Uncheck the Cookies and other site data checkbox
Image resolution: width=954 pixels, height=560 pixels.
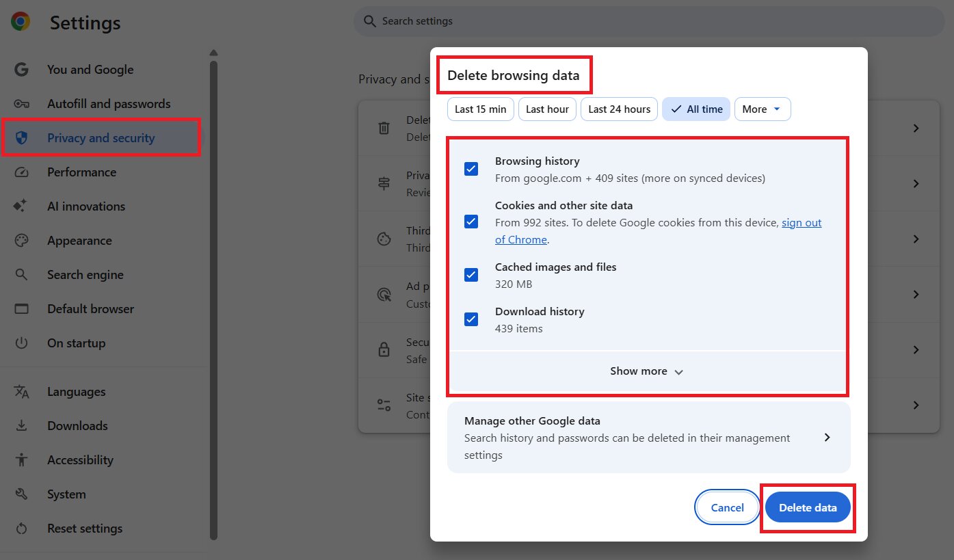(471, 222)
